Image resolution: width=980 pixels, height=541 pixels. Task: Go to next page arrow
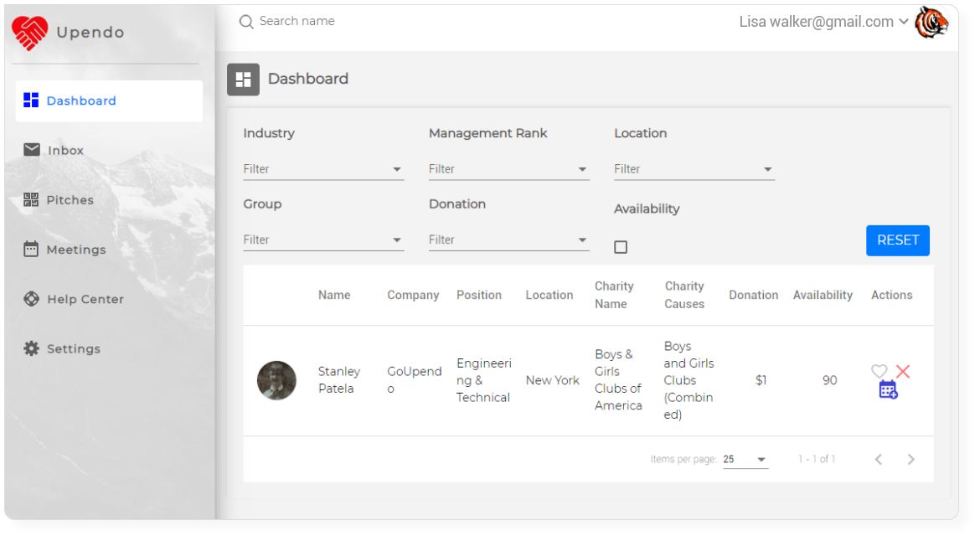pos(911,459)
